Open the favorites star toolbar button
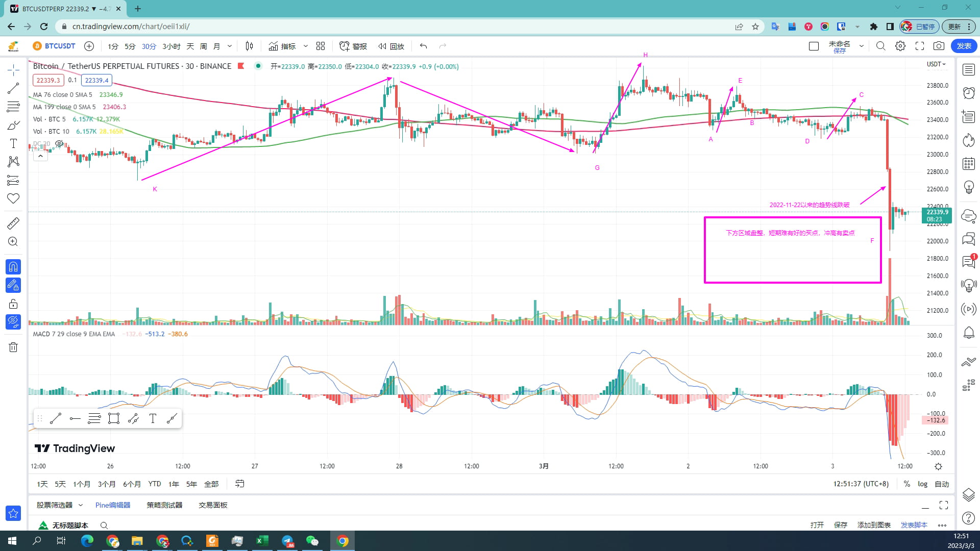Screen dimensions: 980x551 [x=13, y=513]
